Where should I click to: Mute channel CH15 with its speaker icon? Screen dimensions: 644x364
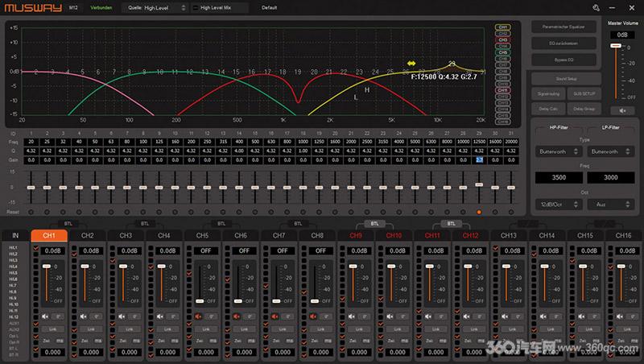click(x=581, y=316)
